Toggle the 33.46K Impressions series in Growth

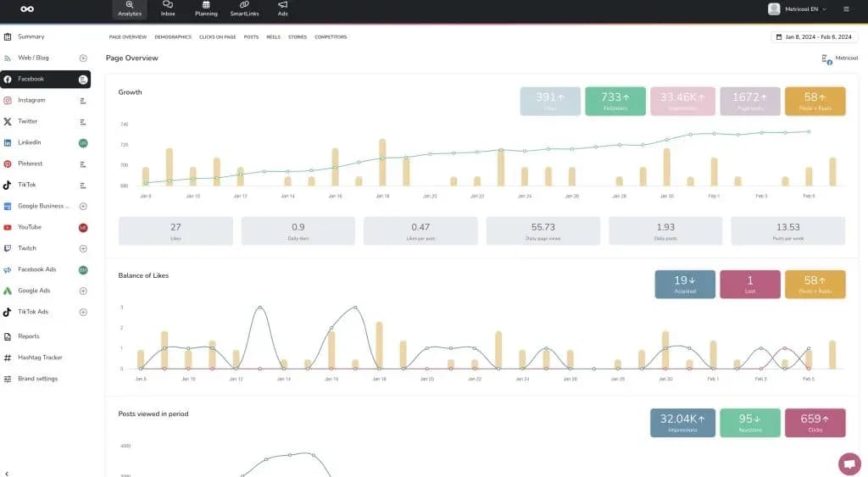[682, 102]
